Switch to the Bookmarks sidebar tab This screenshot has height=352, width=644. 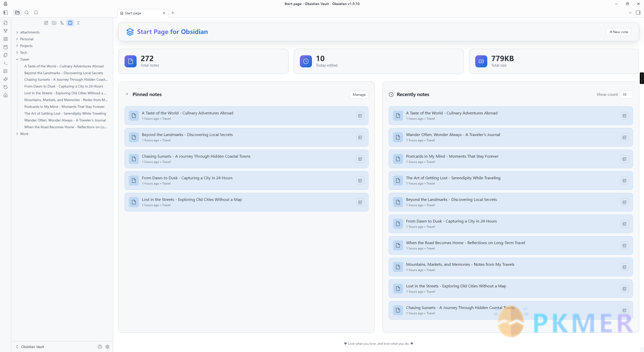(x=36, y=13)
